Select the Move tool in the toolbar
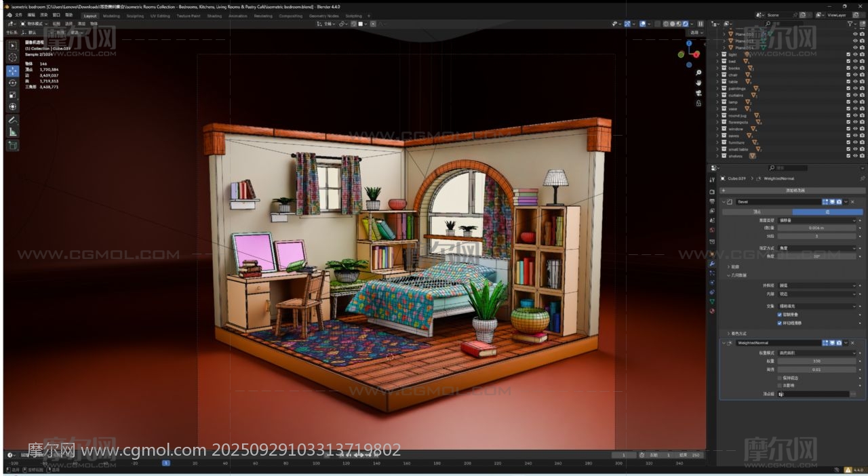Image resolution: width=868 pixels, height=476 pixels. 12,71
